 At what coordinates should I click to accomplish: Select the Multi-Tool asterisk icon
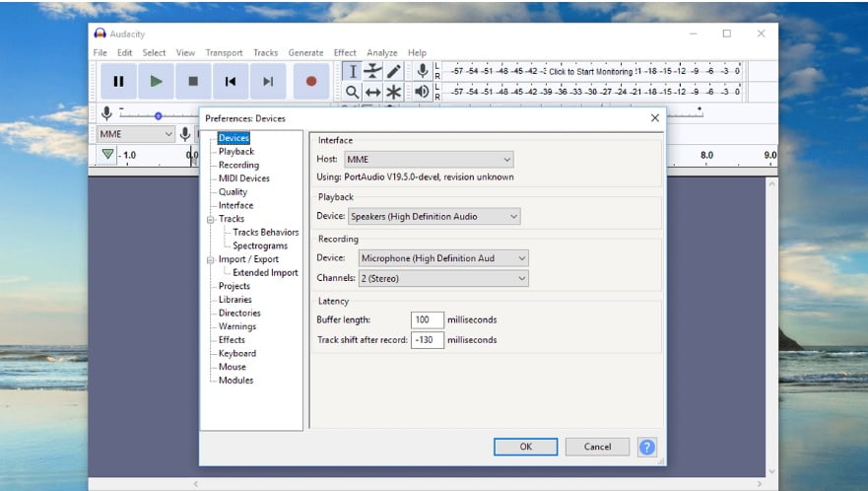[x=393, y=92]
